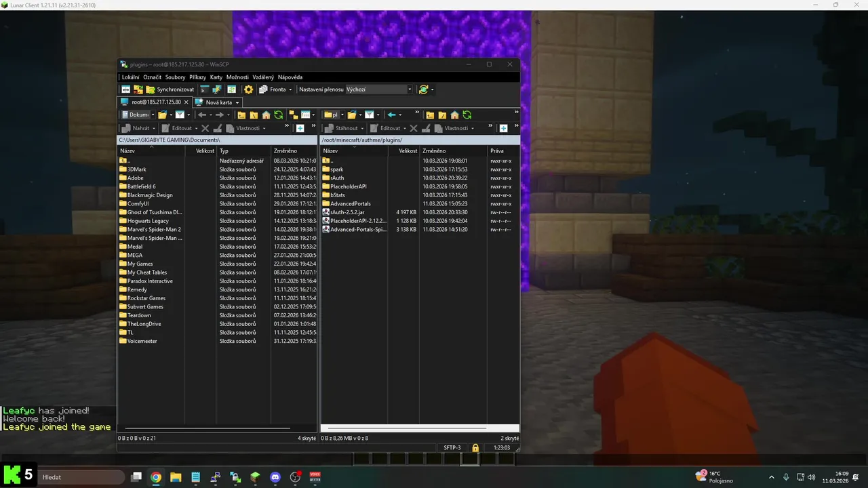The image size is (868, 488).
Task: Open the session in PuTTY icon
Action: pyautogui.click(x=217, y=89)
